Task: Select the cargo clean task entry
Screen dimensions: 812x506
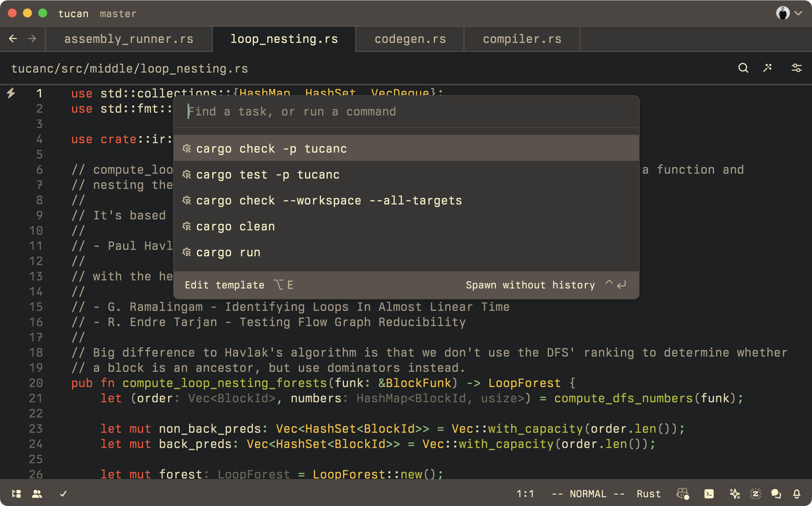Action: point(235,226)
